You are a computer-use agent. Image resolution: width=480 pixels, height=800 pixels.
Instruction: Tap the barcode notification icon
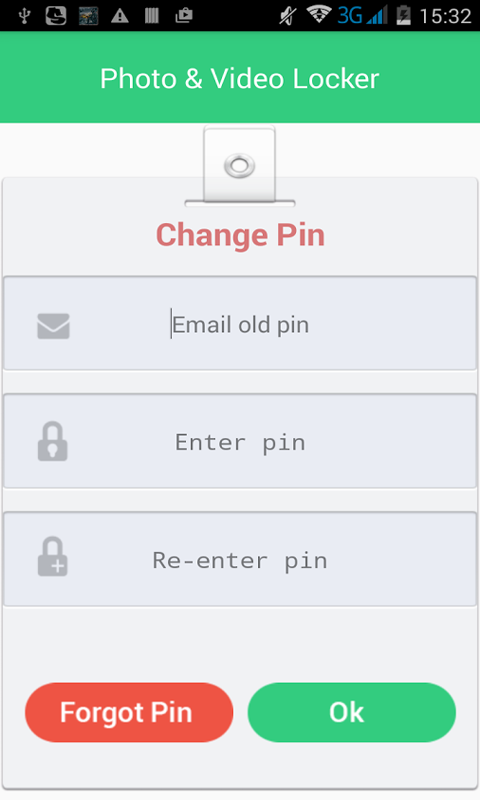click(151, 16)
